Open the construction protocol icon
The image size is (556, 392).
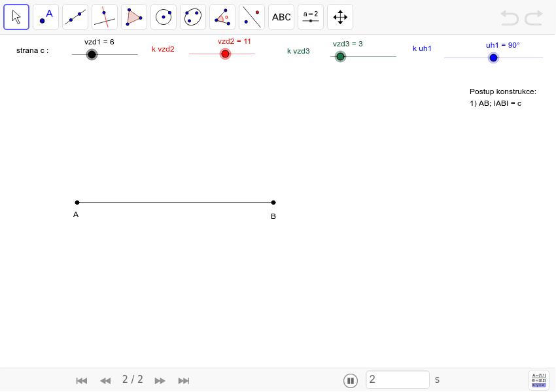pos(538,380)
